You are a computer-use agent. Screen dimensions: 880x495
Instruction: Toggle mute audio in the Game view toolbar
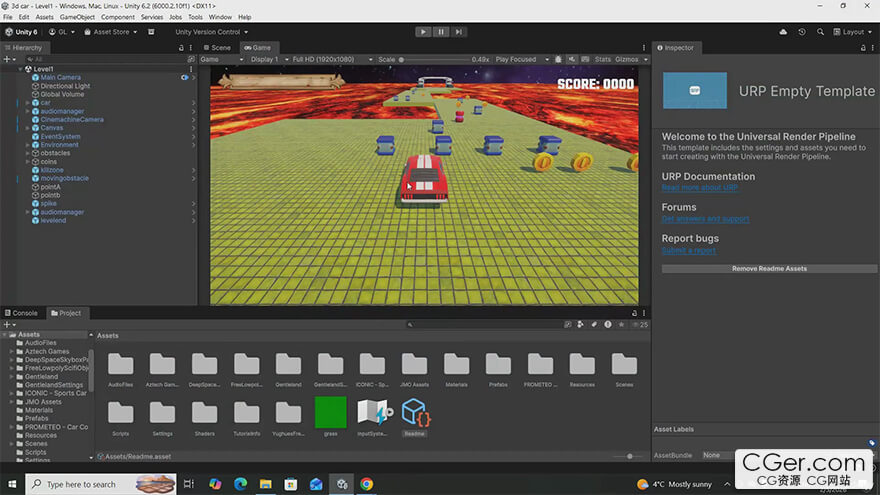(573, 60)
